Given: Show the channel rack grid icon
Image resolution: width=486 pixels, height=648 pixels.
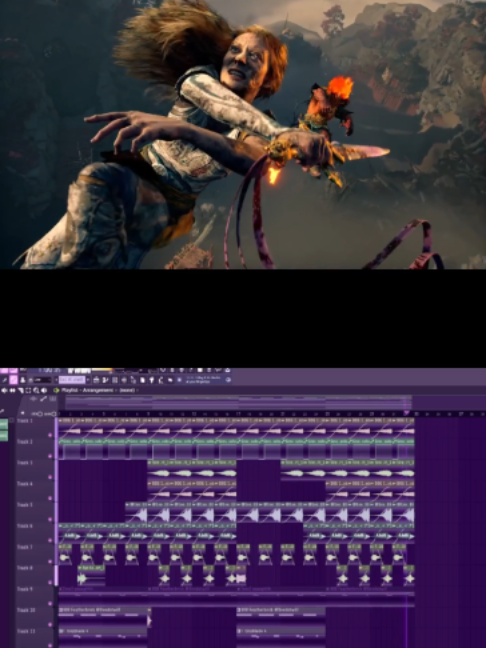Looking at the screenshot, I should click(115, 380).
